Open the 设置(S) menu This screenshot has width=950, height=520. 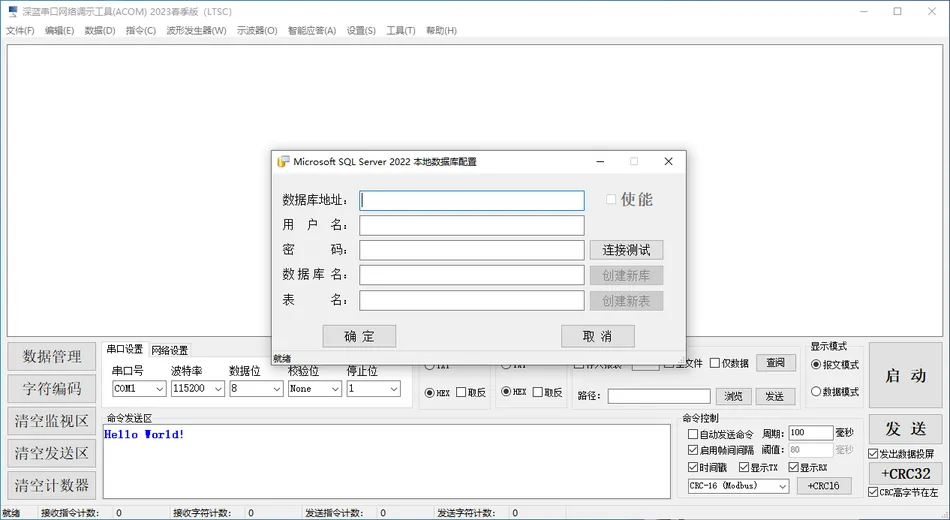point(361,30)
